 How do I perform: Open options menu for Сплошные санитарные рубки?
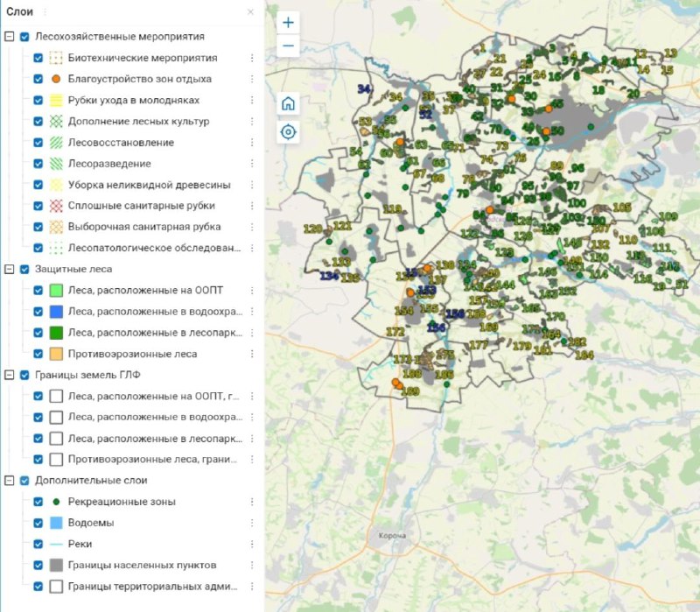(252, 206)
